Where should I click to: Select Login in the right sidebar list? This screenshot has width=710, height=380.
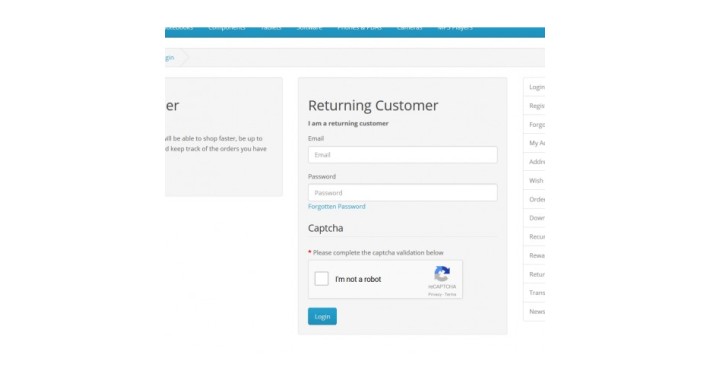point(534,87)
